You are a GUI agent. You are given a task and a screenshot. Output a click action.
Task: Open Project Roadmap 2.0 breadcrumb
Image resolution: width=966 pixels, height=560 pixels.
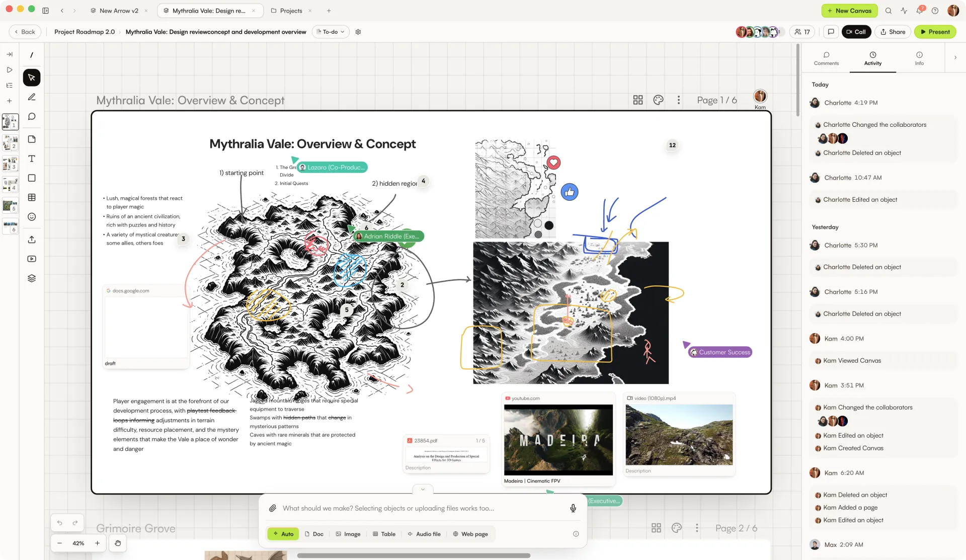point(85,32)
